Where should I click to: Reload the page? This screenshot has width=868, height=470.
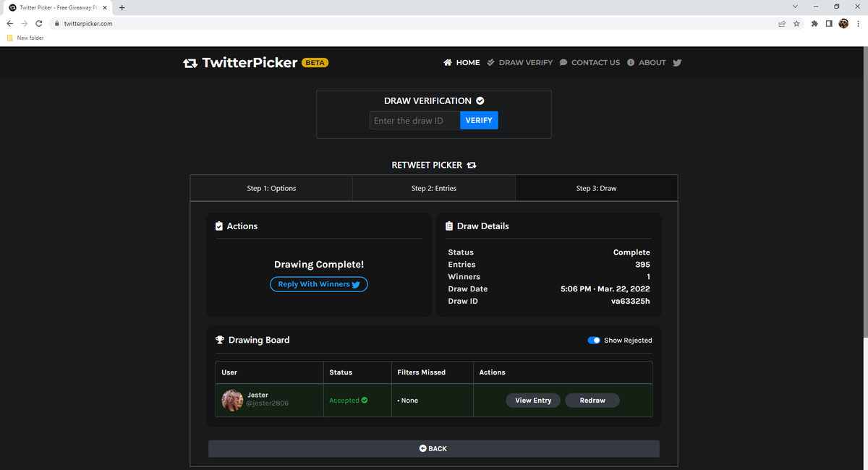[38, 23]
